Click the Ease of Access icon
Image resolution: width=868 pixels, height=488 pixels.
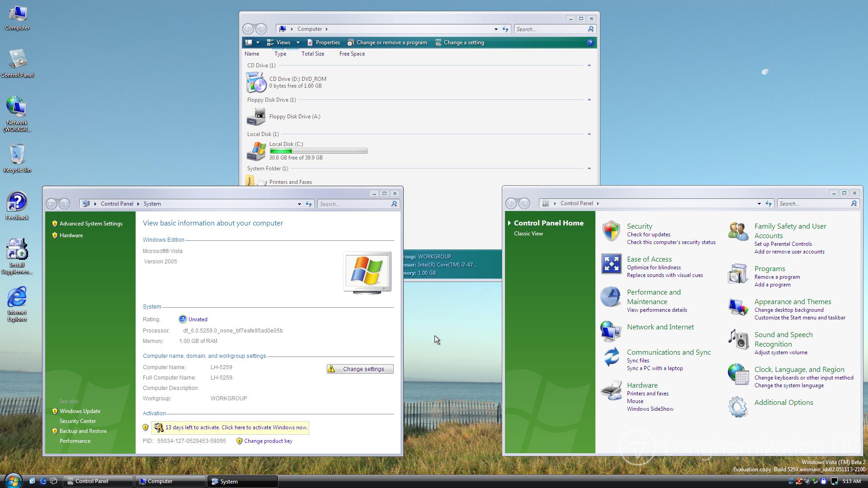[x=611, y=264]
